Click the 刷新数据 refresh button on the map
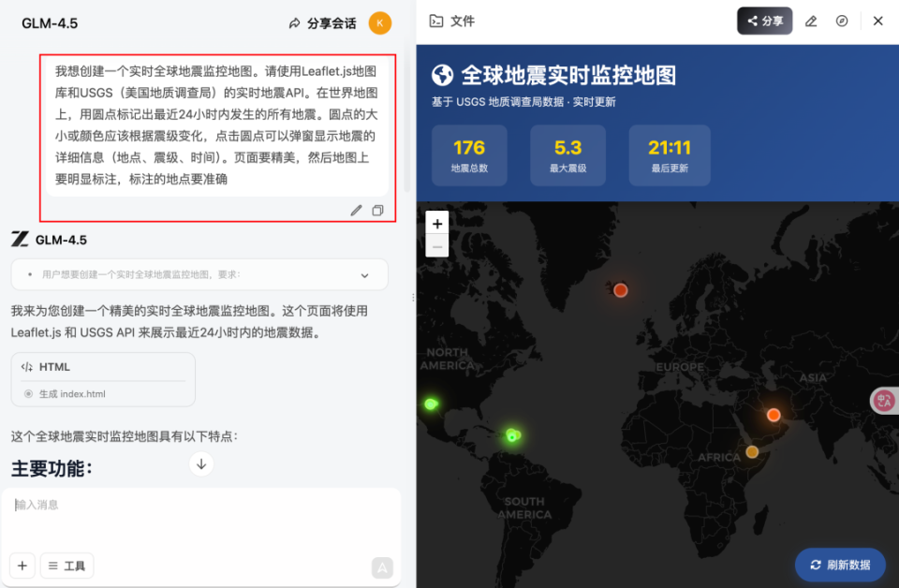Screen dimensions: 899x588 (x=840, y=565)
